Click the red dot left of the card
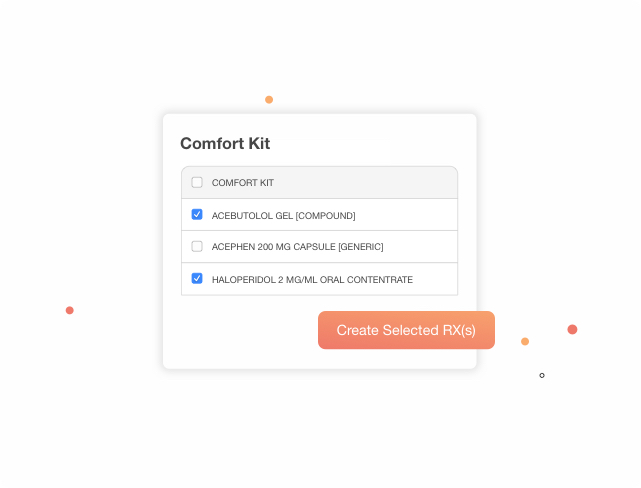Screen dimensions: 641x488 coord(69,310)
